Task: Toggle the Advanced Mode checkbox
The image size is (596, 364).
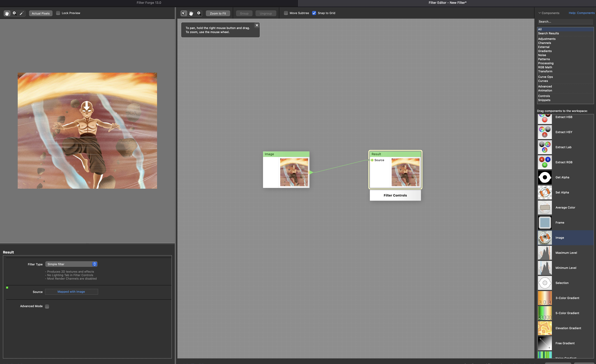Action: 47,306
